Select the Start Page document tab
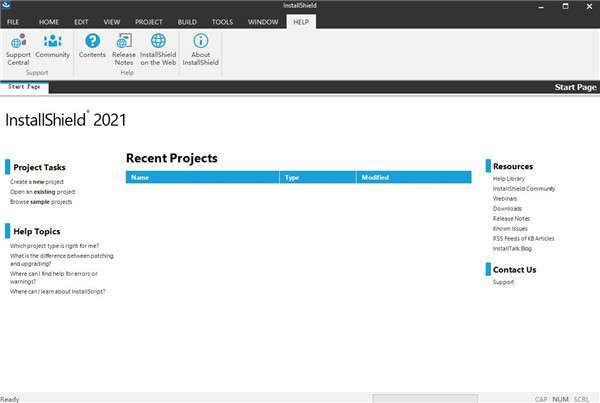Viewport: 600px width, 403px height. tap(24, 87)
